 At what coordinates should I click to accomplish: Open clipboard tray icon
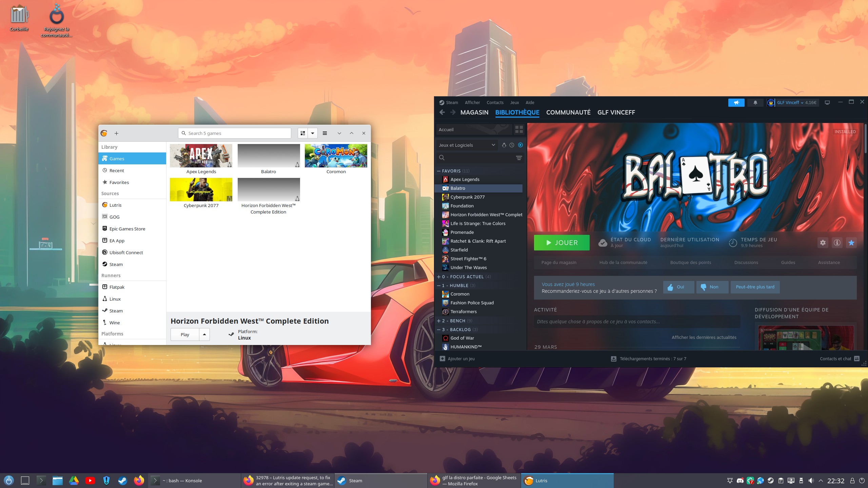click(781, 481)
